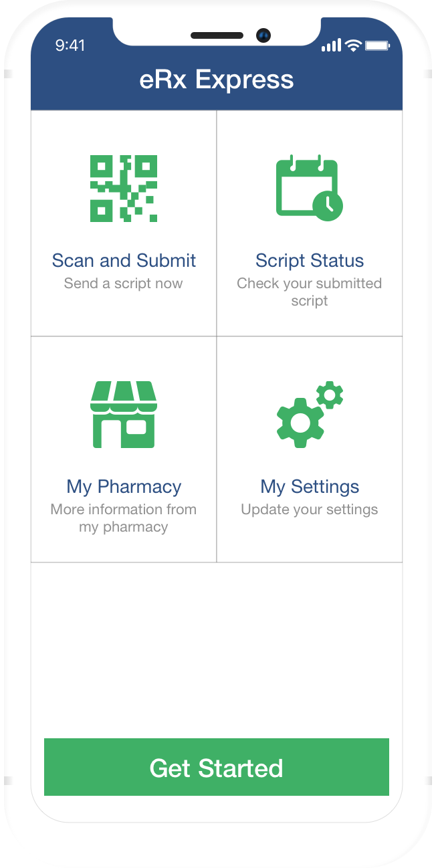436x868 pixels.
Task: Open the Scan and Submit label
Action: click(124, 260)
